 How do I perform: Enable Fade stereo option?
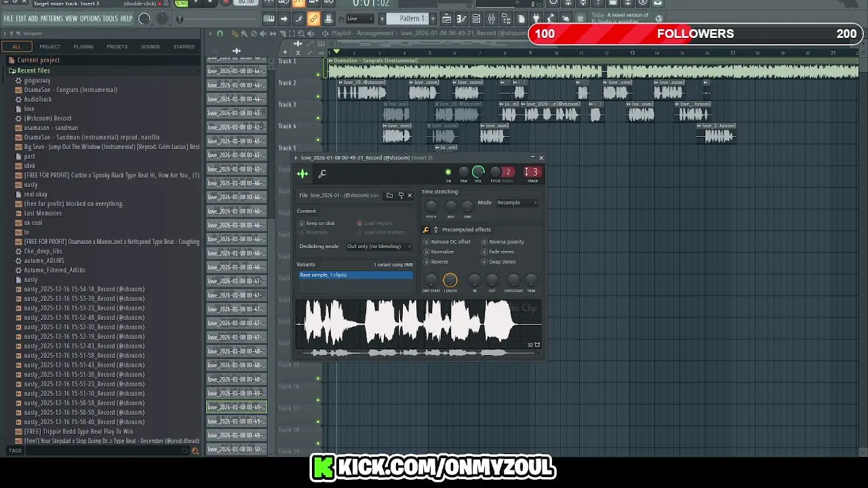click(498, 252)
